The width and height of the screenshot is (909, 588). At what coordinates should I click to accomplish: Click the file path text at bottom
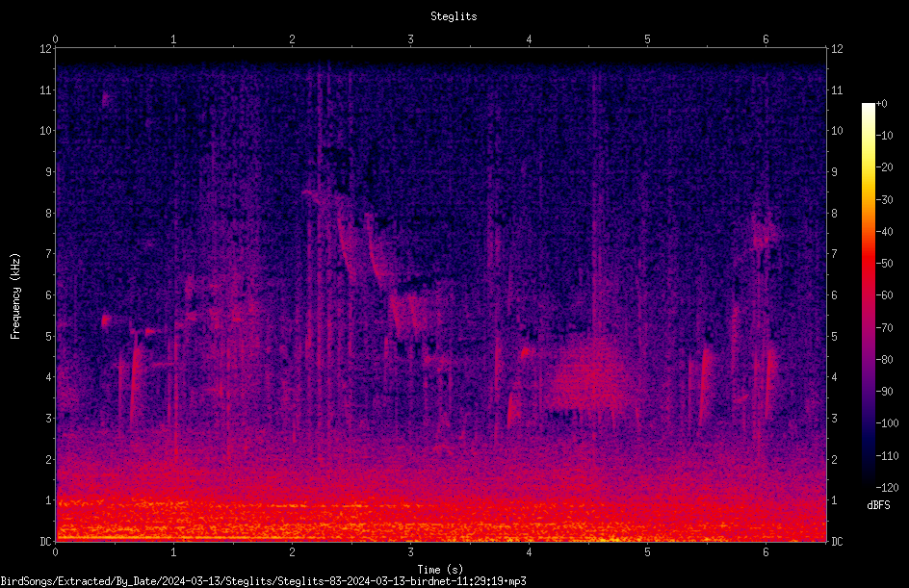[263, 581]
